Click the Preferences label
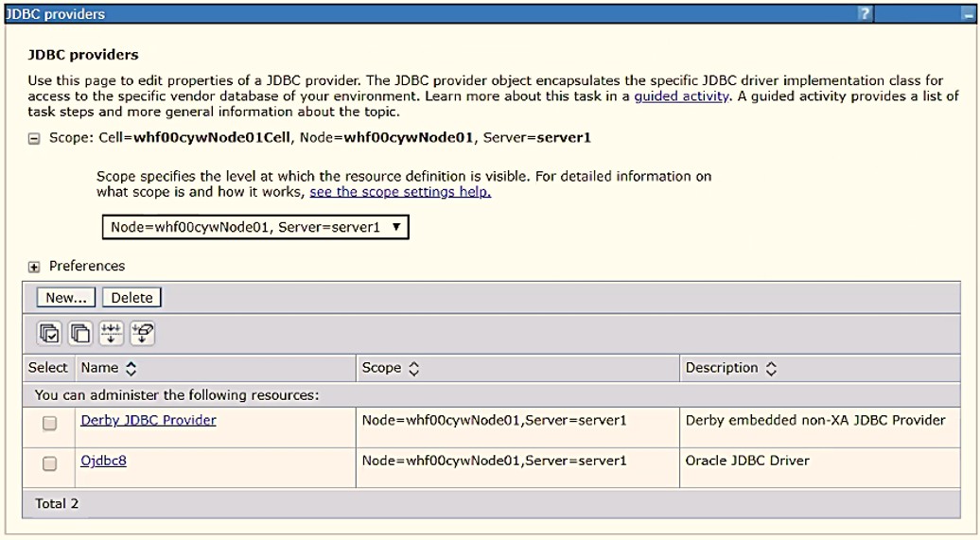980x540 pixels. tap(87, 267)
